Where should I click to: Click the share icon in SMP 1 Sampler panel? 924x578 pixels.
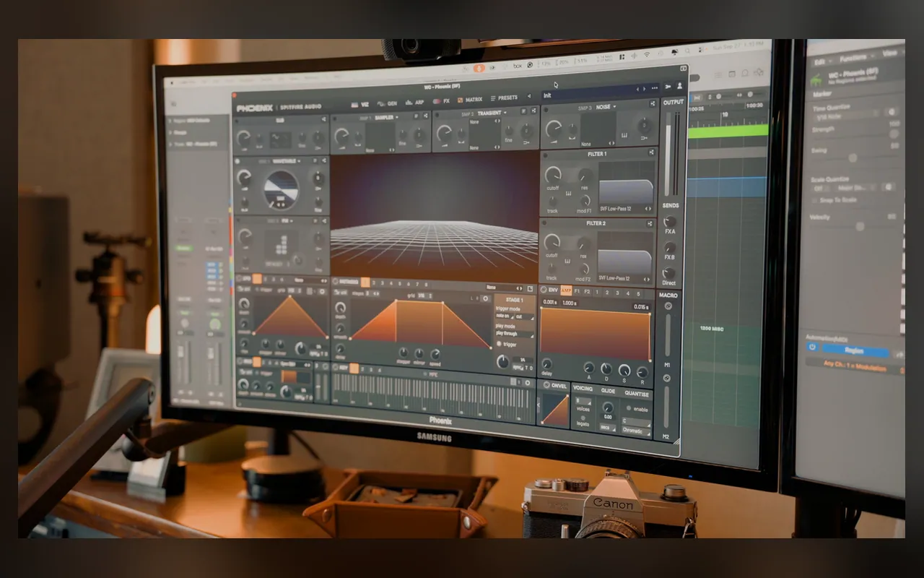pyautogui.click(x=426, y=116)
